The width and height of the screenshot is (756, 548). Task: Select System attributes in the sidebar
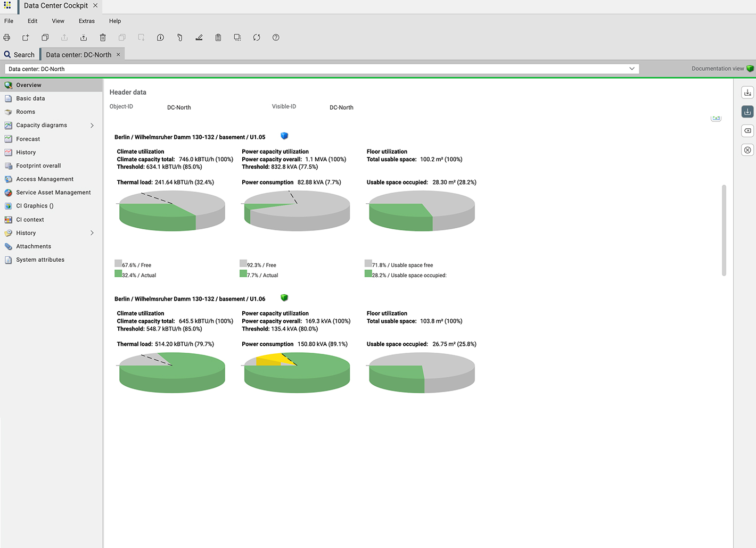click(40, 260)
